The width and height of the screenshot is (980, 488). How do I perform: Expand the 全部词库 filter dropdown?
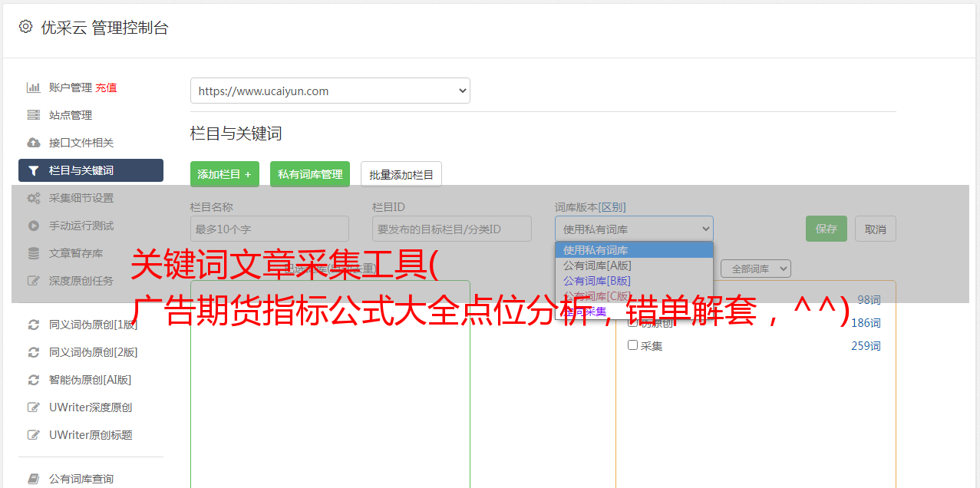pyautogui.click(x=756, y=269)
